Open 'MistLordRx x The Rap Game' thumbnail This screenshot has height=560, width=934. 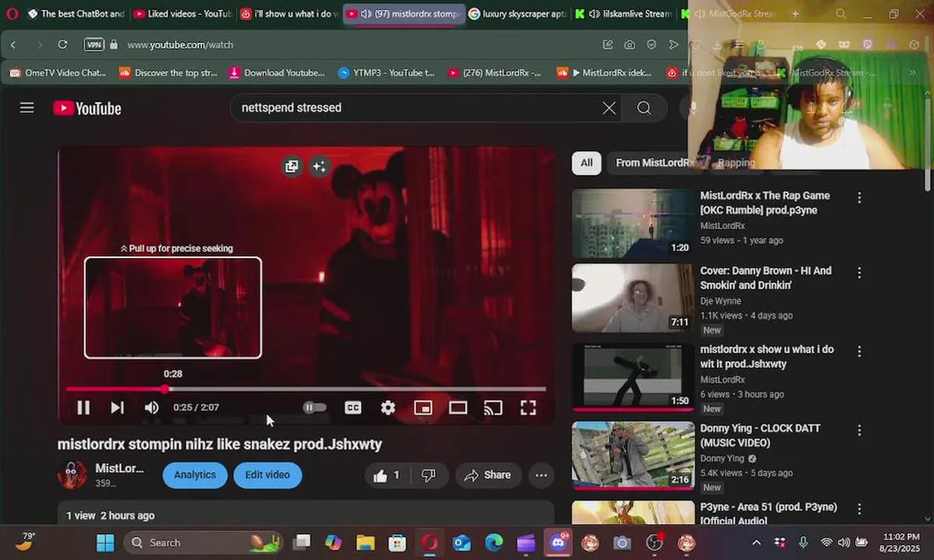[x=633, y=223]
